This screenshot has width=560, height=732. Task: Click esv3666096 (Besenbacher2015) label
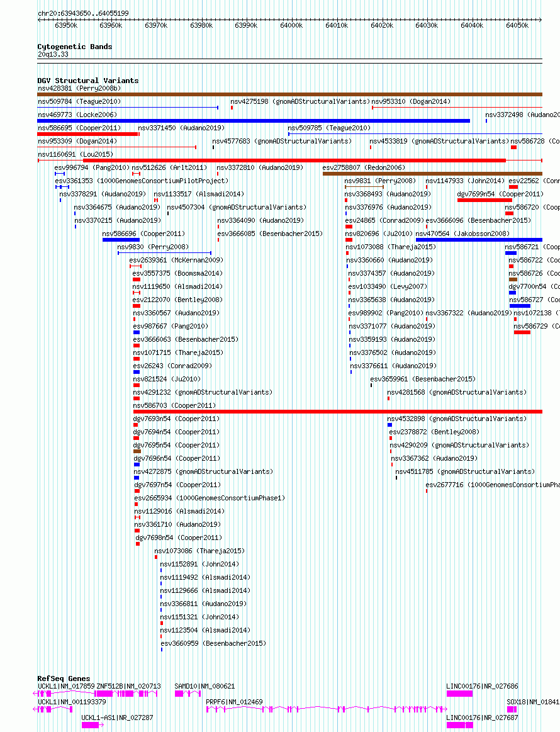coord(478,220)
